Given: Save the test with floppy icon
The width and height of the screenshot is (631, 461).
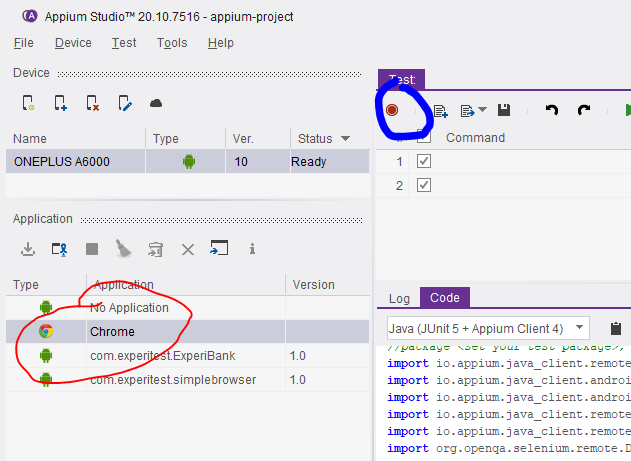Looking at the screenshot, I should coord(504,110).
